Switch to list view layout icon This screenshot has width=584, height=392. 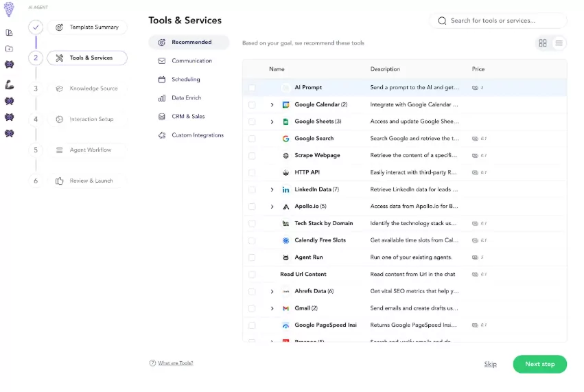pyautogui.click(x=559, y=43)
